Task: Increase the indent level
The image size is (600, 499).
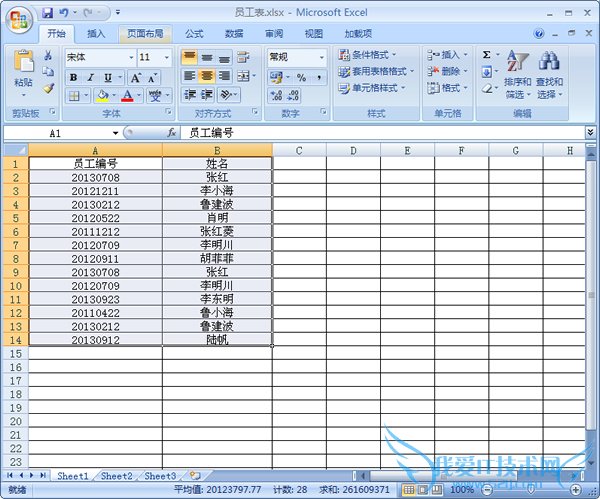Action: pyautogui.click(x=207, y=95)
